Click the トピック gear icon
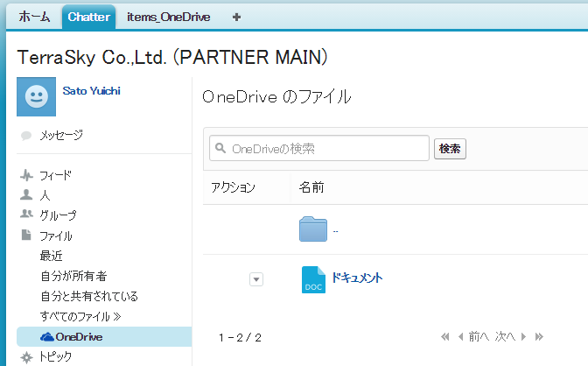 click(x=26, y=357)
